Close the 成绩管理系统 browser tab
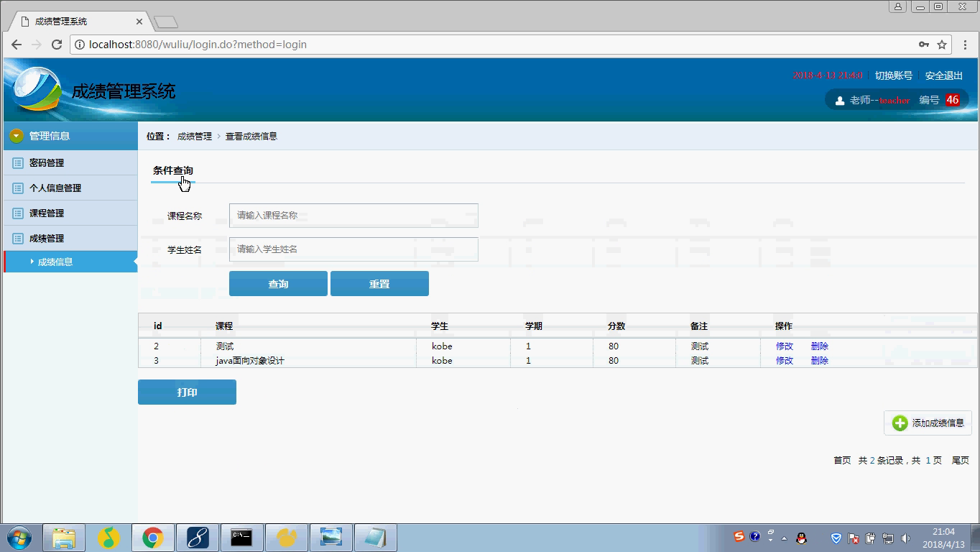This screenshot has width=980, height=552. click(141, 22)
